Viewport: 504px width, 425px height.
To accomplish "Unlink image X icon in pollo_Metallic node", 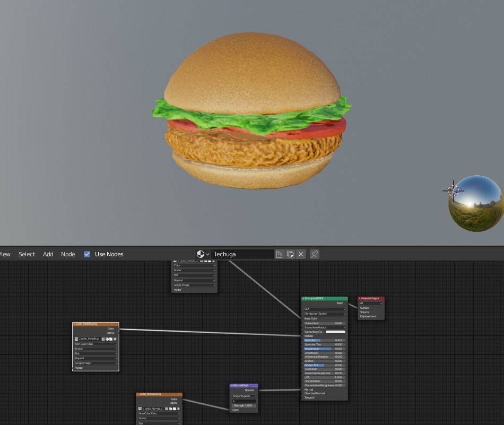I will [x=115, y=339].
